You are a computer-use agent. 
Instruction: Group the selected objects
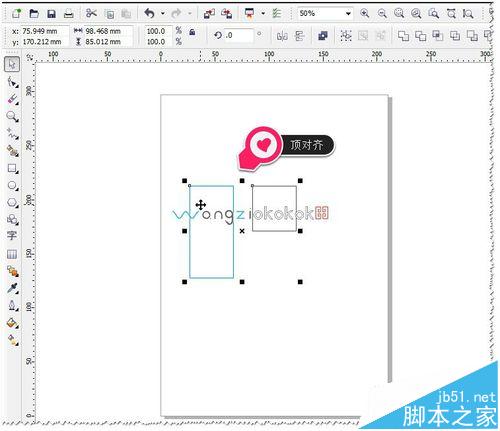(346, 35)
